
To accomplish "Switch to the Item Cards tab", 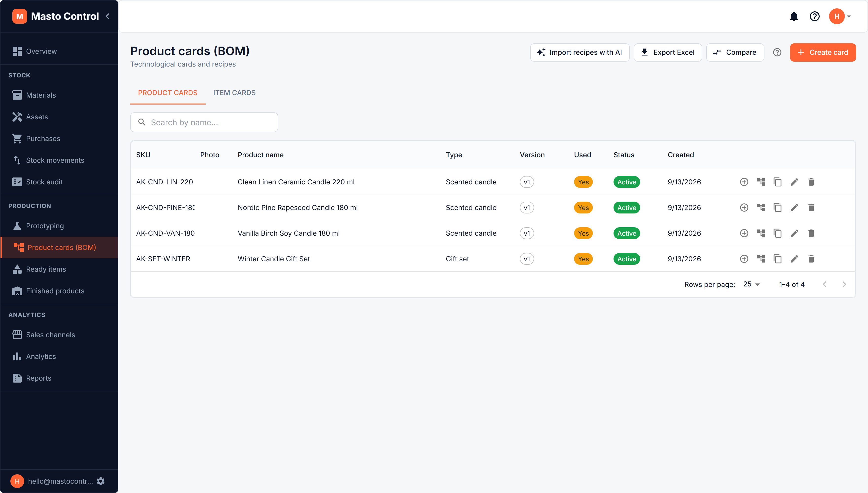I will pyautogui.click(x=234, y=93).
